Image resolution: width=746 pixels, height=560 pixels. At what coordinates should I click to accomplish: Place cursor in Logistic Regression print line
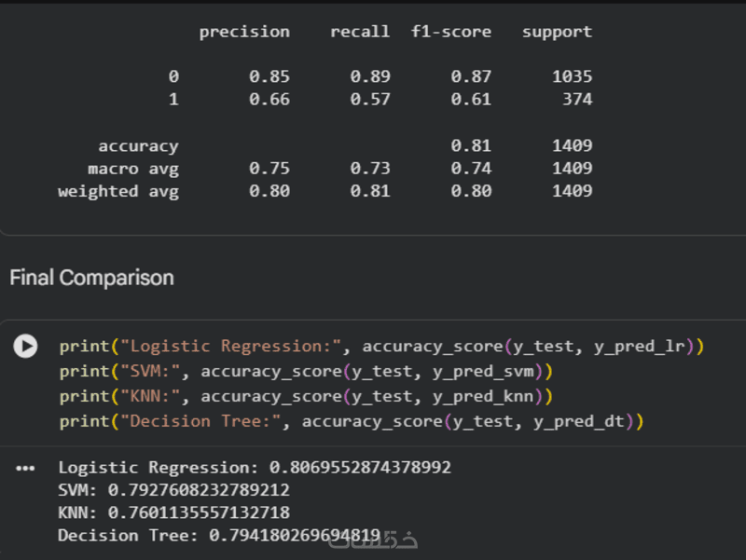[373, 347]
